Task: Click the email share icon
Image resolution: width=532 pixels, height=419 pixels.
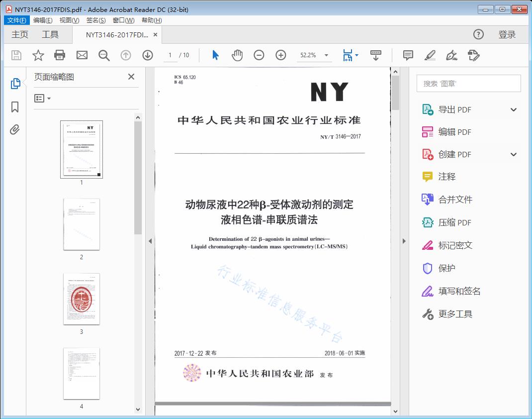Action: 82,55
